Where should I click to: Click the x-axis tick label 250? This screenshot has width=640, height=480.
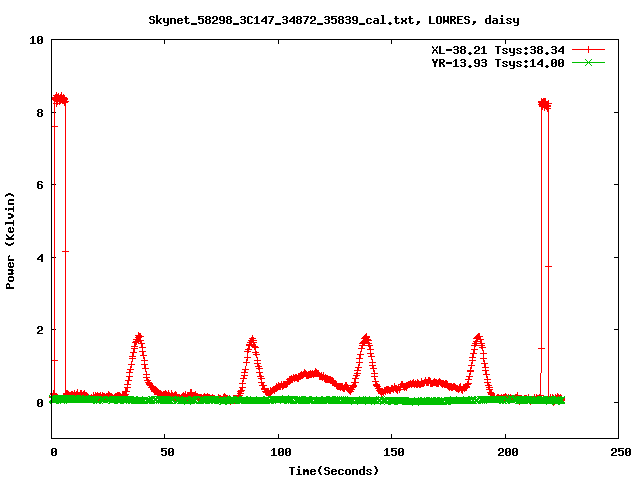(621, 452)
